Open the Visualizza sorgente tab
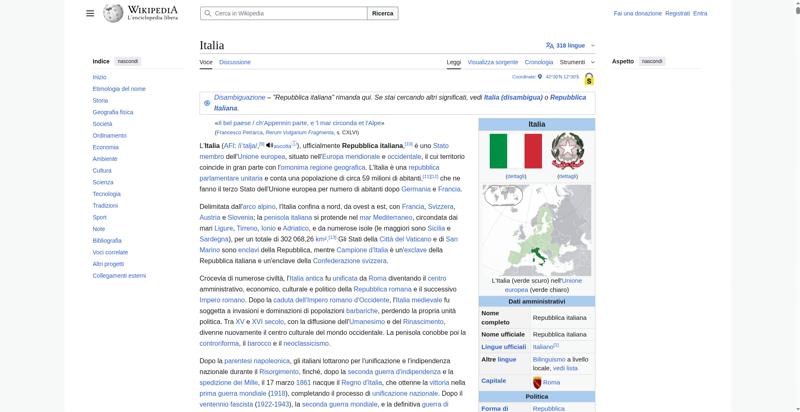 click(x=493, y=62)
